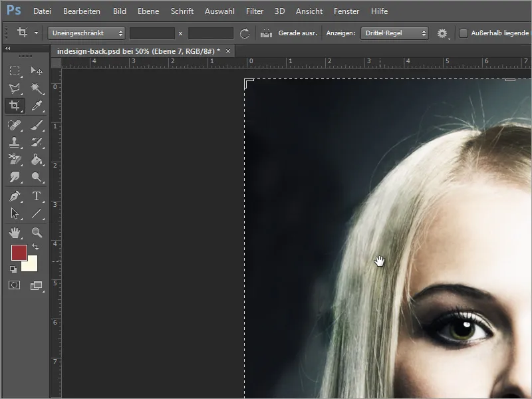Click the red foreground color swatch
The image size is (532, 399).
click(19, 253)
